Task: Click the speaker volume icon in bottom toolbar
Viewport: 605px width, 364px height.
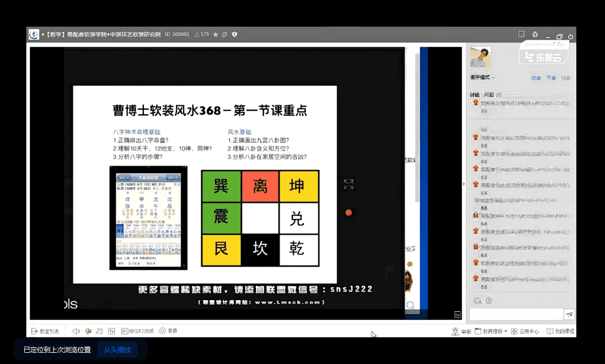Action: [76, 331]
